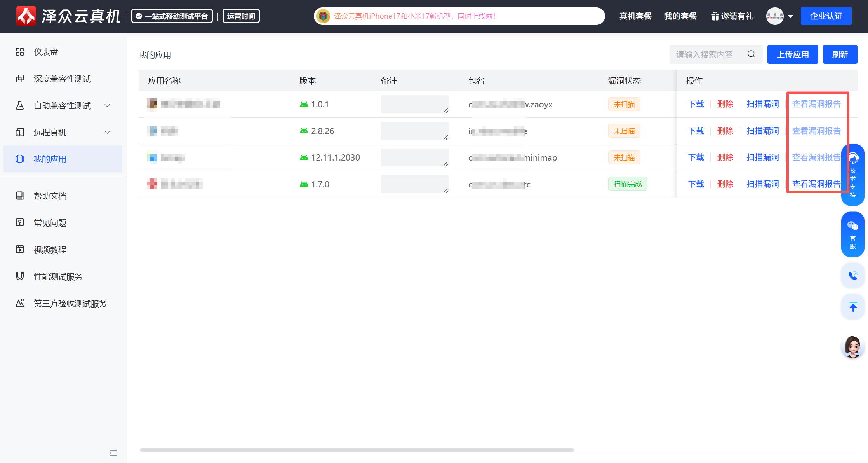Open the 客服 WeChat chat widget
This screenshot has width=868, height=463.
click(852, 234)
